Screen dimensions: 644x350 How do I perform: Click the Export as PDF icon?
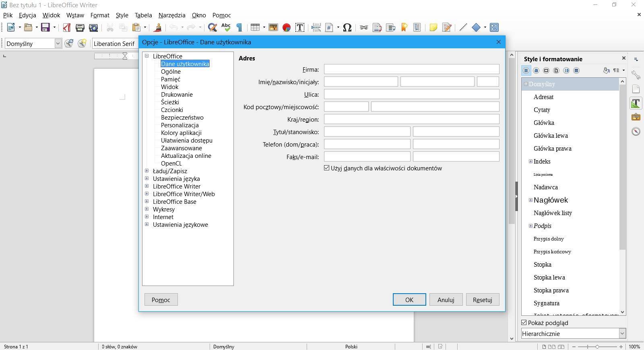pyautogui.click(x=67, y=27)
